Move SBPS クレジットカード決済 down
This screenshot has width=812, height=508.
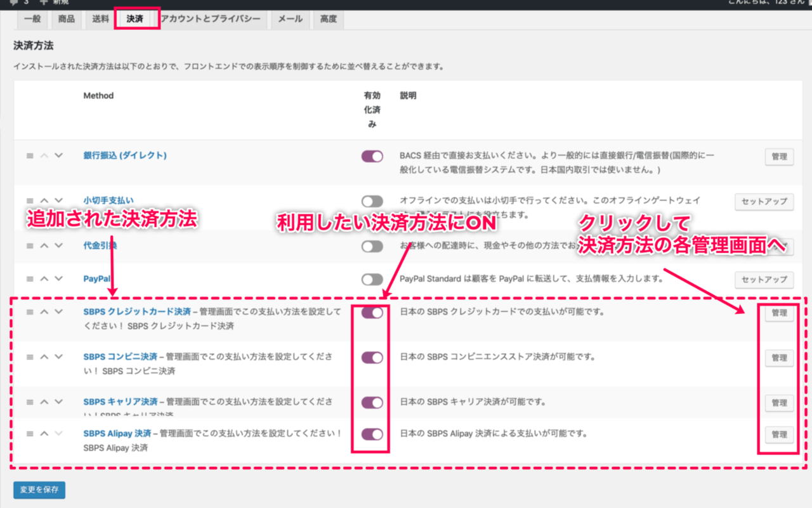58,312
